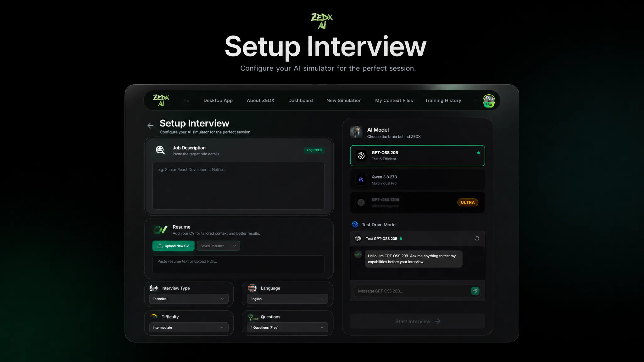Viewport: 644px width, 362px height.
Task: Click the Upload New CV button
Action: pyautogui.click(x=173, y=246)
